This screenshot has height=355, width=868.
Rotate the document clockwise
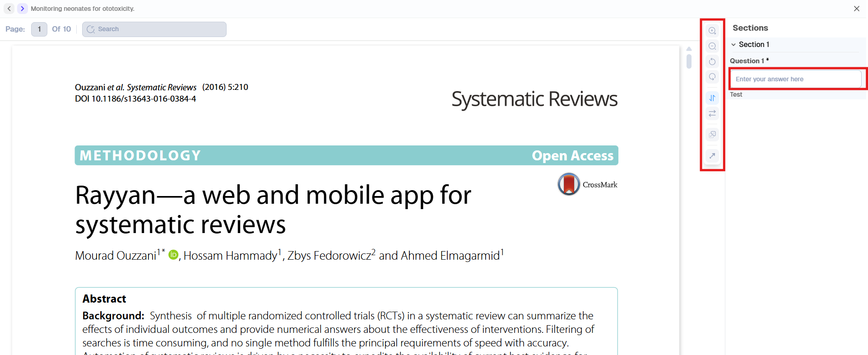(712, 77)
